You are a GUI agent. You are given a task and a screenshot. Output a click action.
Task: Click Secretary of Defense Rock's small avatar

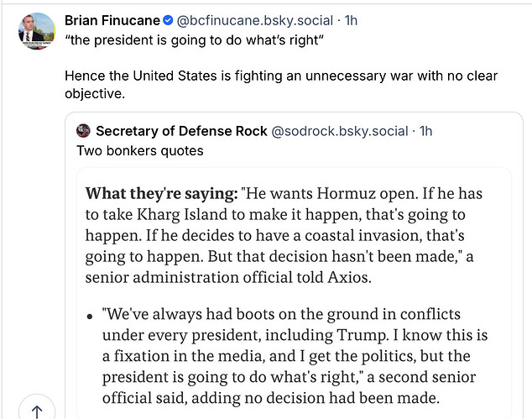(x=83, y=131)
